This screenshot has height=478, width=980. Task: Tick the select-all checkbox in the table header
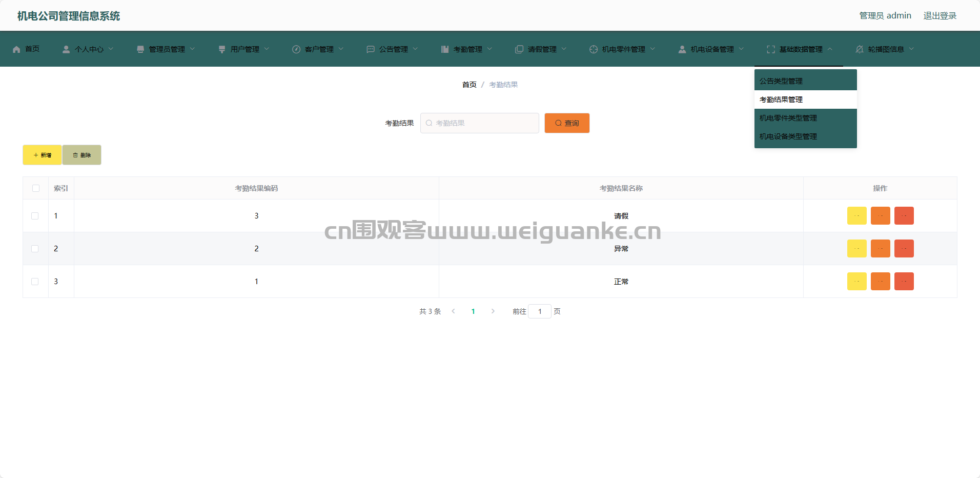pyautogui.click(x=36, y=188)
